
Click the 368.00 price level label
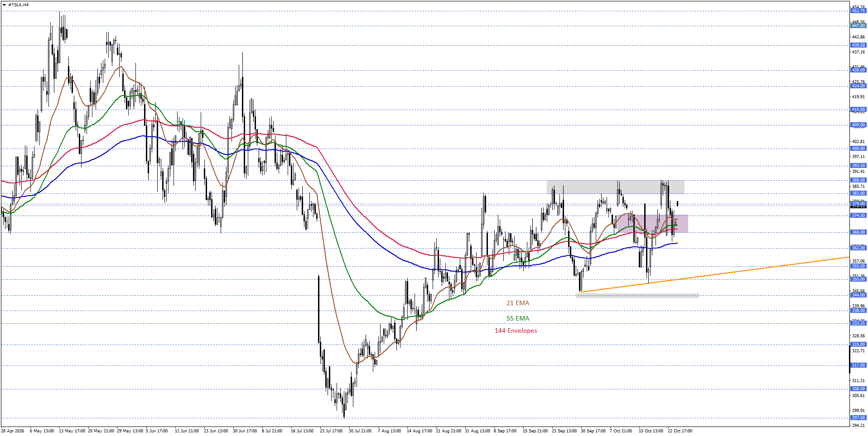[858, 232]
